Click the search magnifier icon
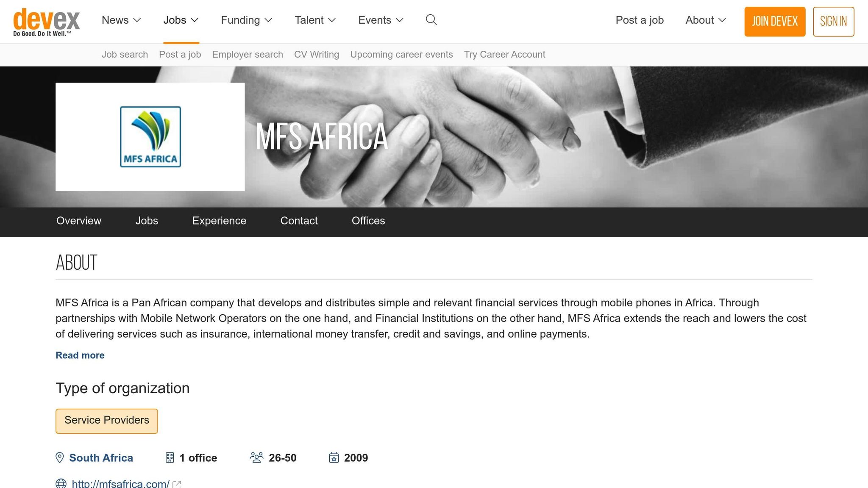868x488 pixels. pyautogui.click(x=431, y=20)
